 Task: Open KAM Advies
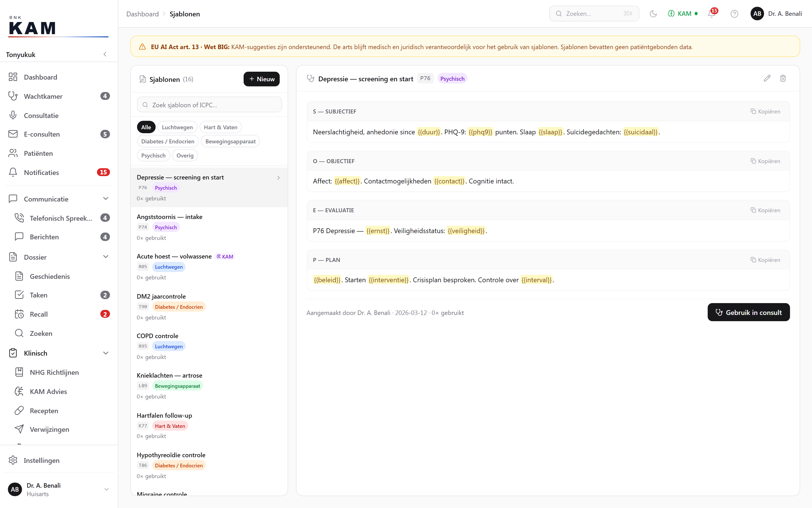click(62, 391)
